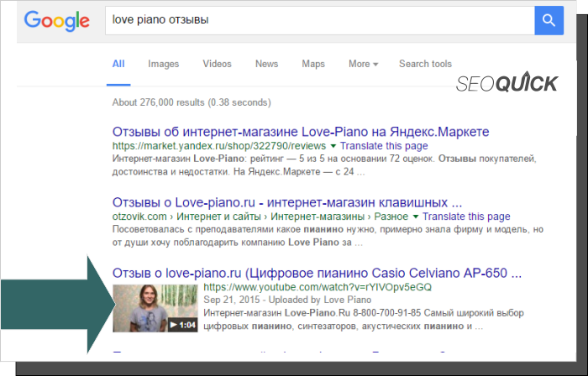Open the Яндекс.Маркете Love-Piano reviews result

pos(301,132)
